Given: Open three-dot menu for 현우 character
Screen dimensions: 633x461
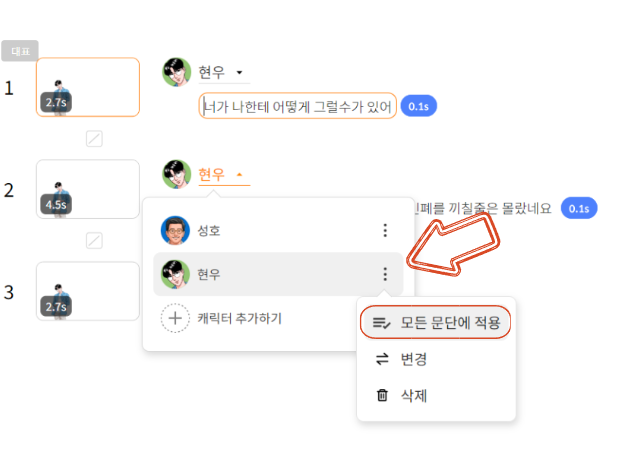Looking at the screenshot, I should click(385, 274).
